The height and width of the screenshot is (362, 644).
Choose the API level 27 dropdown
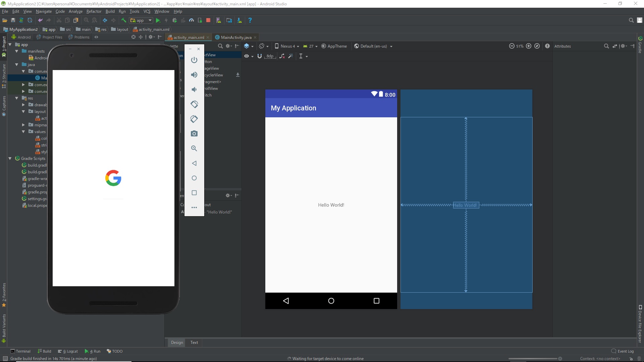click(x=311, y=46)
